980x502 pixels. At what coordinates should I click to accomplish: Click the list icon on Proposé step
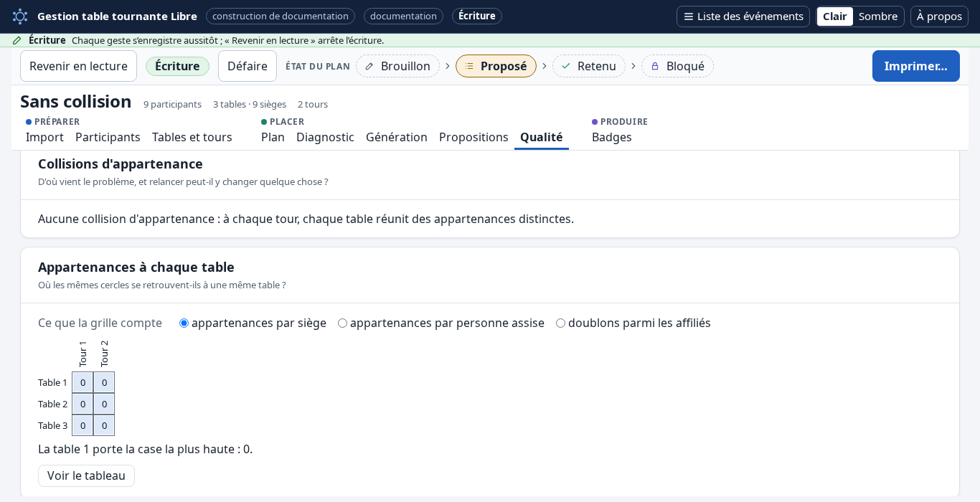click(x=469, y=66)
